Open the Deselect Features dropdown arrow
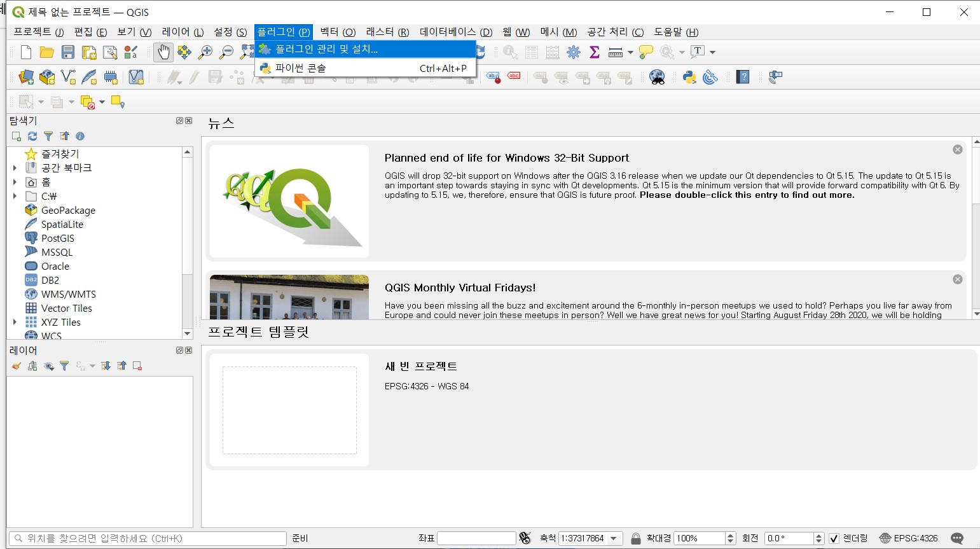The image size is (980, 549). tap(102, 102)
